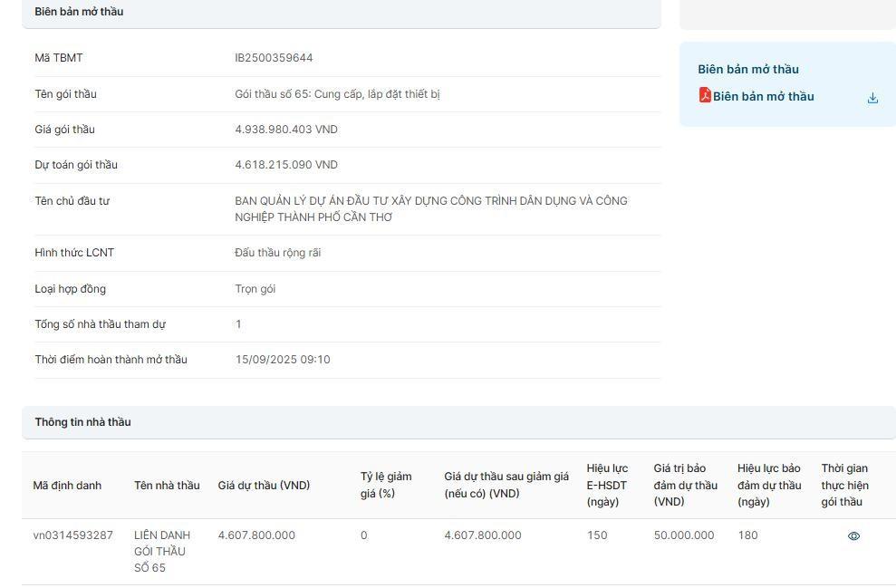Click the eye icon in the contractor row
896x588 pixels.
tap(853, 535)
